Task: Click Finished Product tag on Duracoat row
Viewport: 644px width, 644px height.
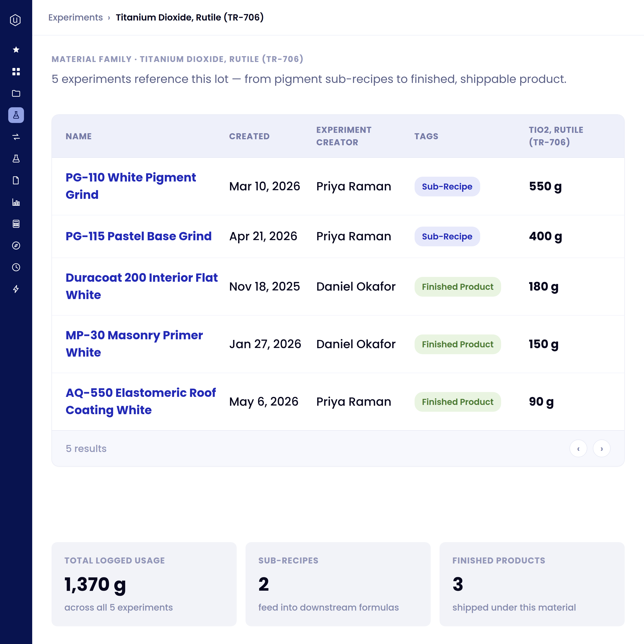Action: coord(458,287)
